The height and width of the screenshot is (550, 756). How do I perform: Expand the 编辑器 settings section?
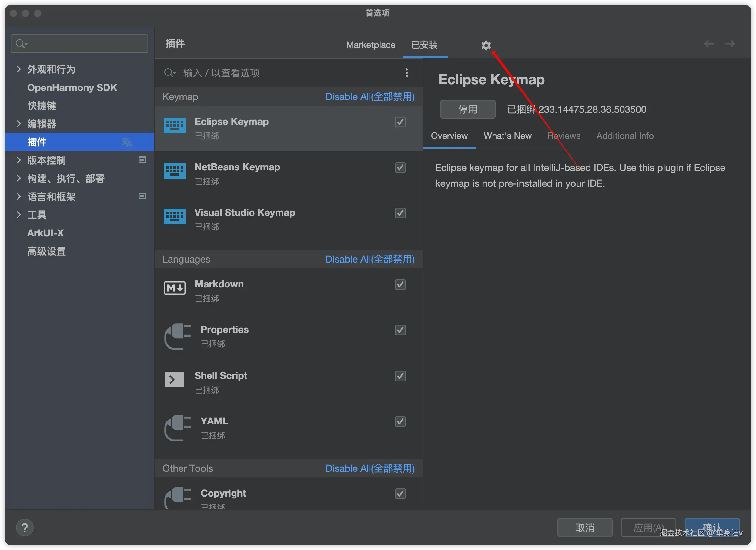pyautogui.click(x=19, y=124)
